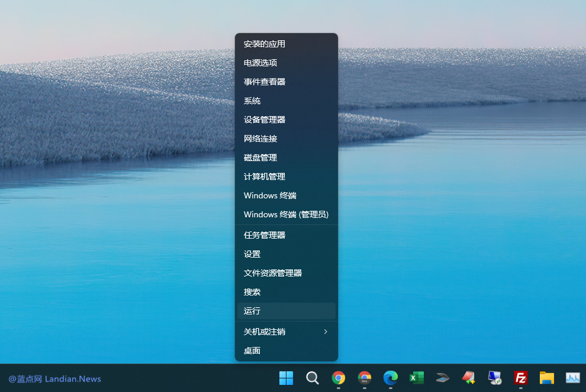Viewport: 586px width, 392px height.
Task: Open the remote desktop monitor icon
Action: 495,378
